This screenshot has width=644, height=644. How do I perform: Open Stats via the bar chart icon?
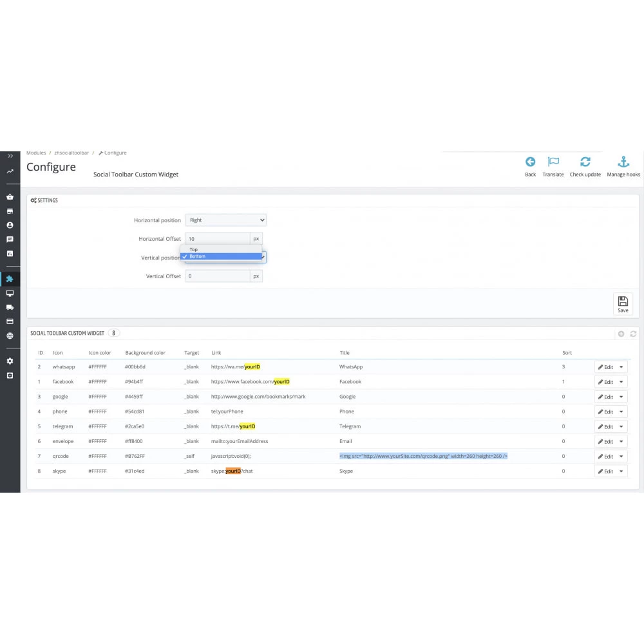click(10, 253)
